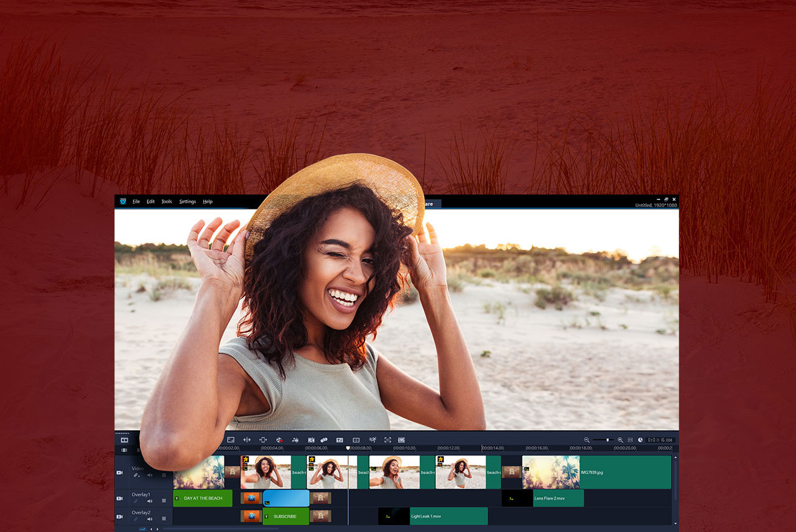Open the subtitle editor icon
The height and width of the screenshot is (532, 796).
point(340,440)
